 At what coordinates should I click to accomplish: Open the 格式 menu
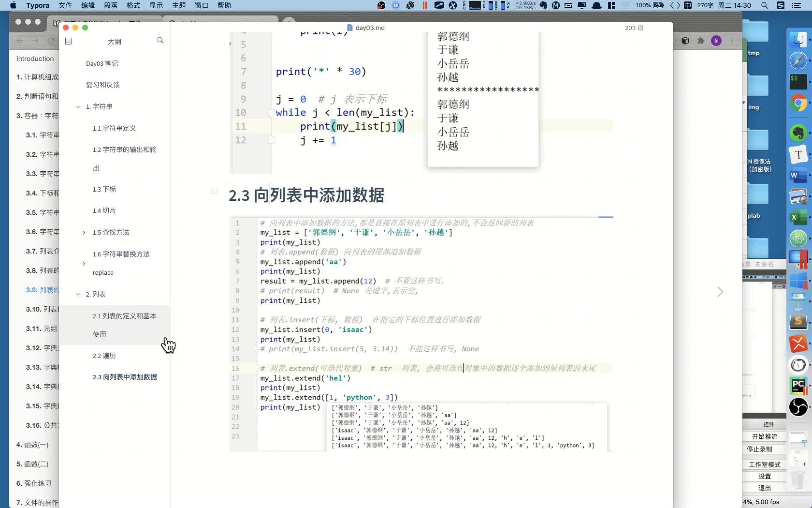[133, 5]
